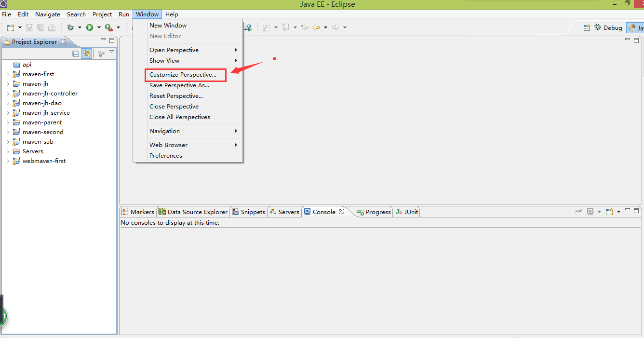Click Collapse All in Project Explorer
This screenshot has height=338, width=644.
click(76, 54)
